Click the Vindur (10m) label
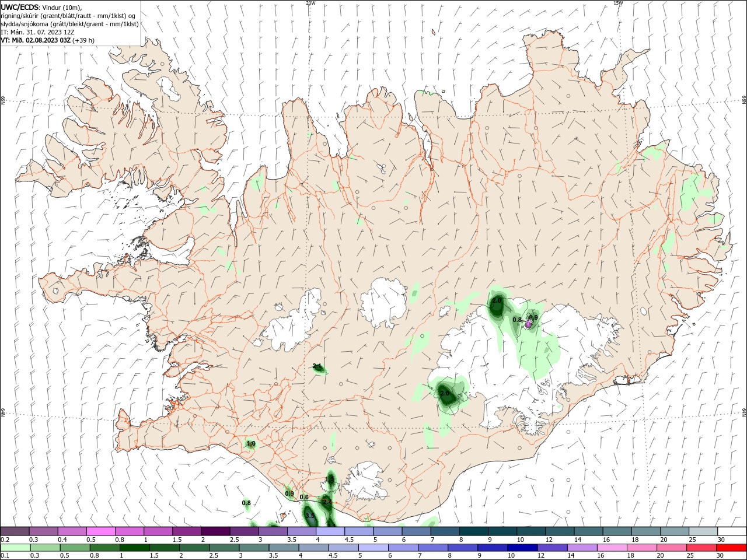The image size is (747, 560). coord(62,7)
